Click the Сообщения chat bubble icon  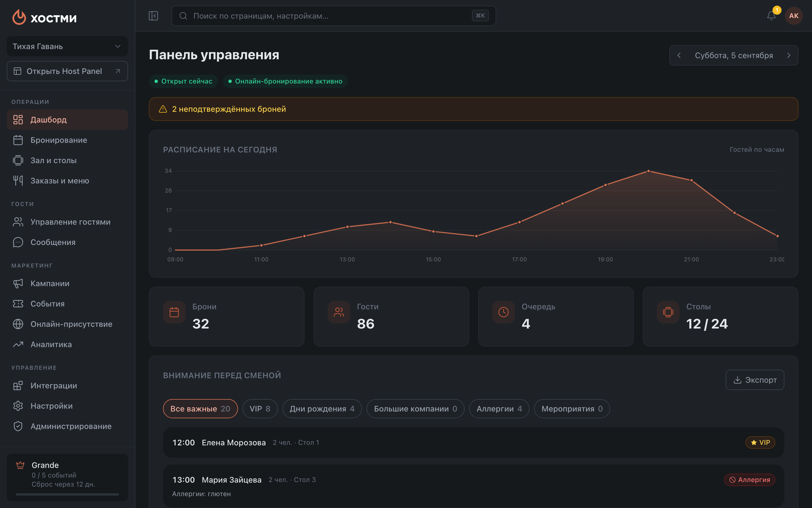pyautogui.click(x=18, y=242)
